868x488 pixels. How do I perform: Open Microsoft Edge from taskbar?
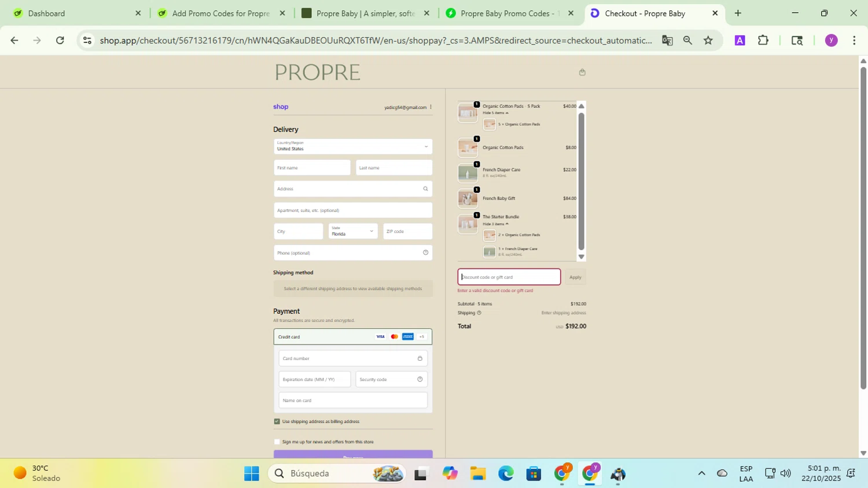click(506, 474)
